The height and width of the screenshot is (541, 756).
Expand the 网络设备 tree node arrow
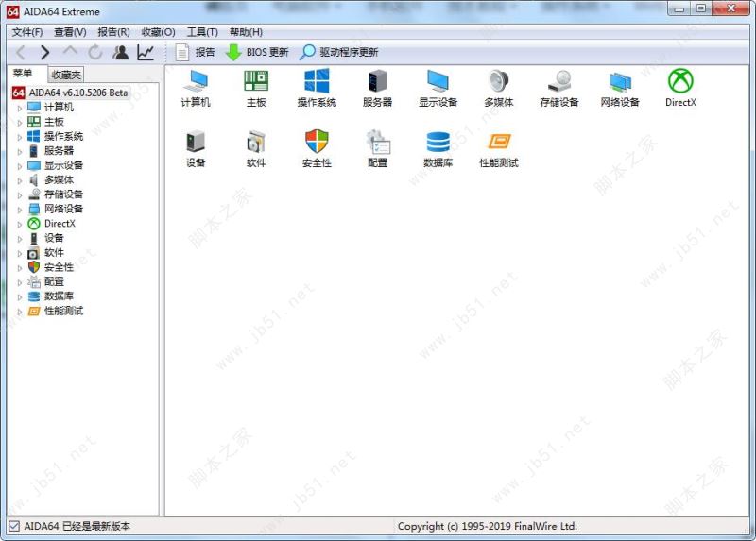coord(19,210)
